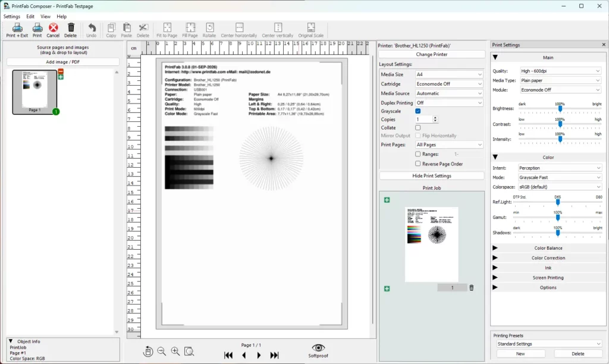
Task: Open the Settings menu
Action: pyautogui.click(x=12, y=16)
